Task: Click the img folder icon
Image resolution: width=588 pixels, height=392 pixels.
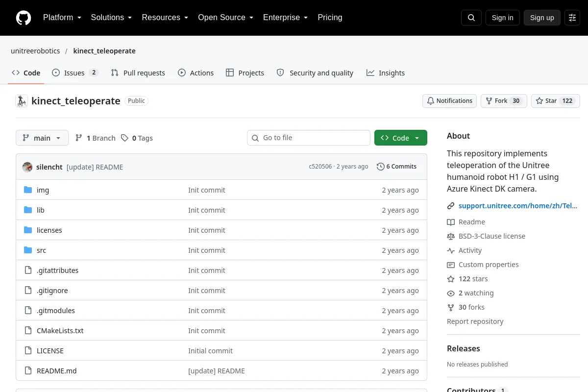Action: (28, 190)
